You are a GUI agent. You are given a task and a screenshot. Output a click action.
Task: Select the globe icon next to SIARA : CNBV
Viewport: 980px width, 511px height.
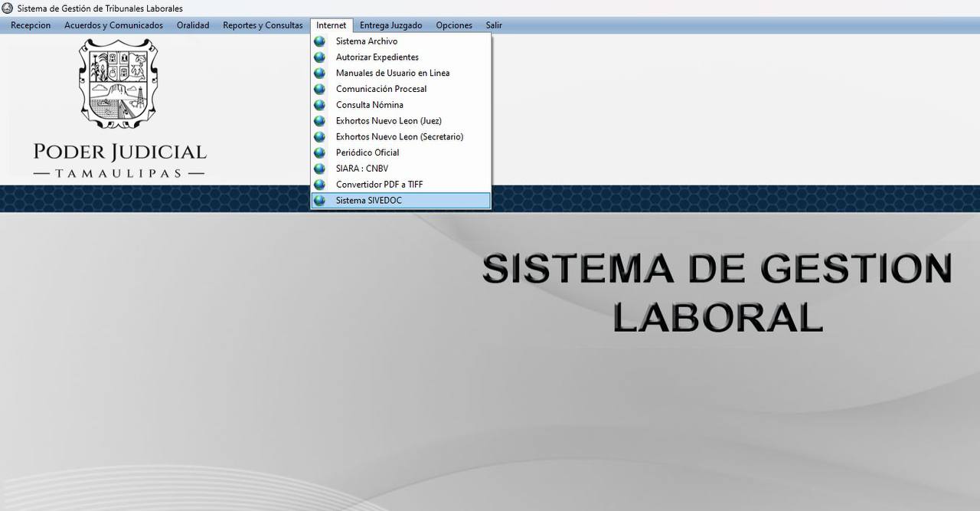[x=319, y=168]
